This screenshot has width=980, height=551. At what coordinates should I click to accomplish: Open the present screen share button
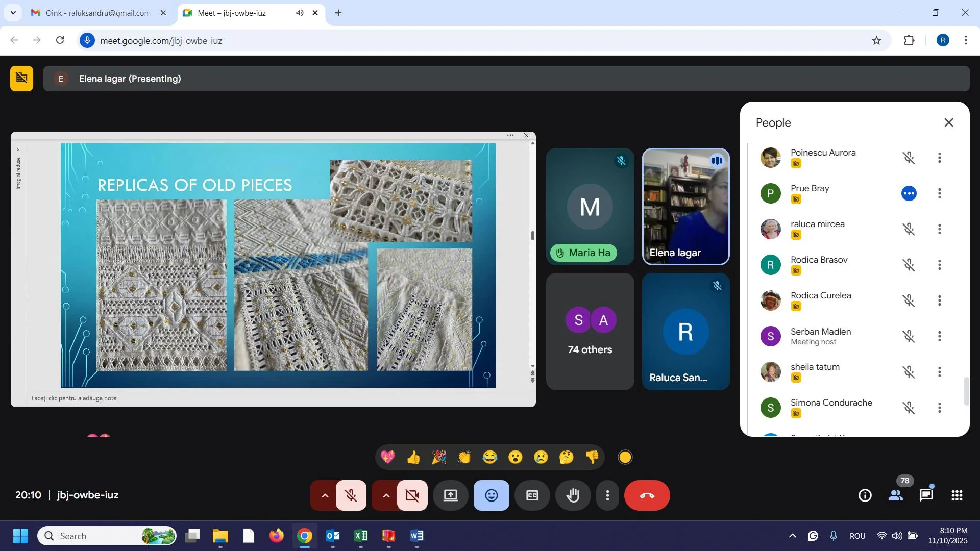pos(450,495)
